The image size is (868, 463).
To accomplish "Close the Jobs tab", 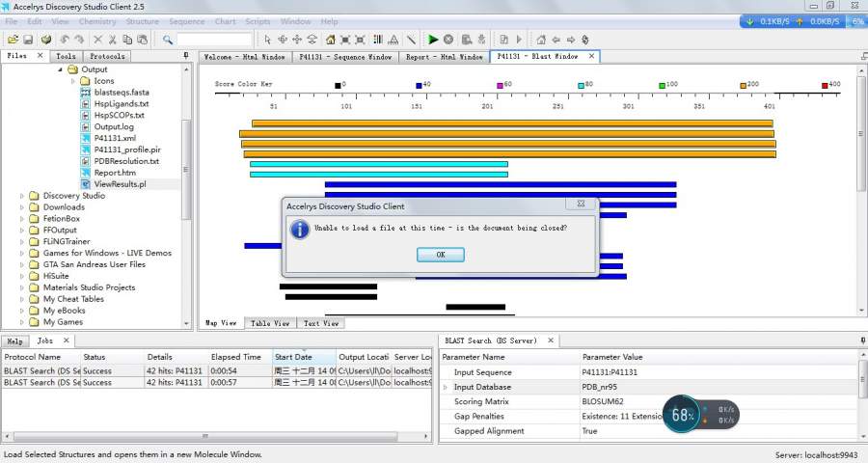I will [x=67, y=340].
